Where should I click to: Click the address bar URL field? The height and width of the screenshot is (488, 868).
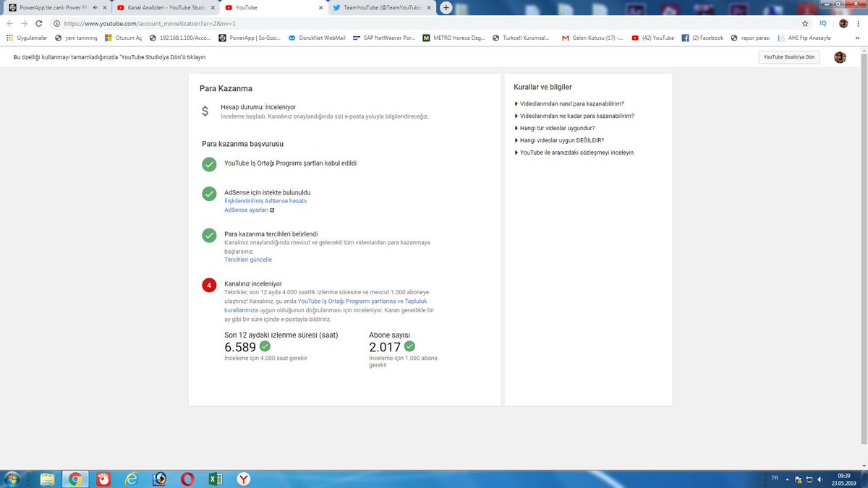click(x=427, y=23)
